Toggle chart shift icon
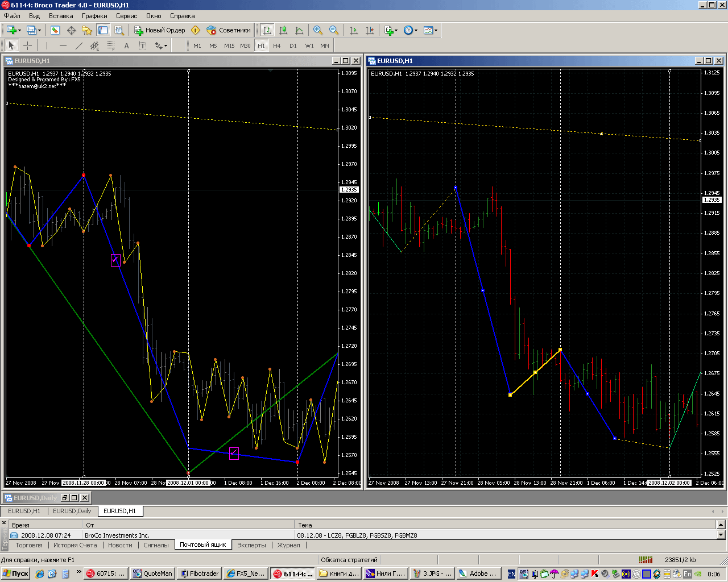 370,30
